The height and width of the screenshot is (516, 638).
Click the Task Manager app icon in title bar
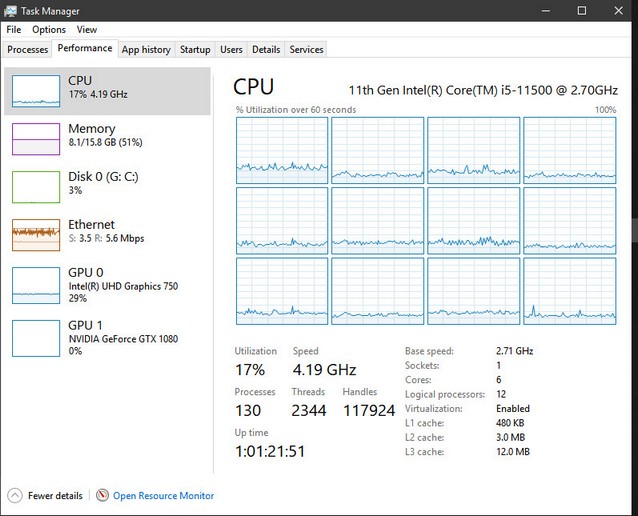[11, 10]
